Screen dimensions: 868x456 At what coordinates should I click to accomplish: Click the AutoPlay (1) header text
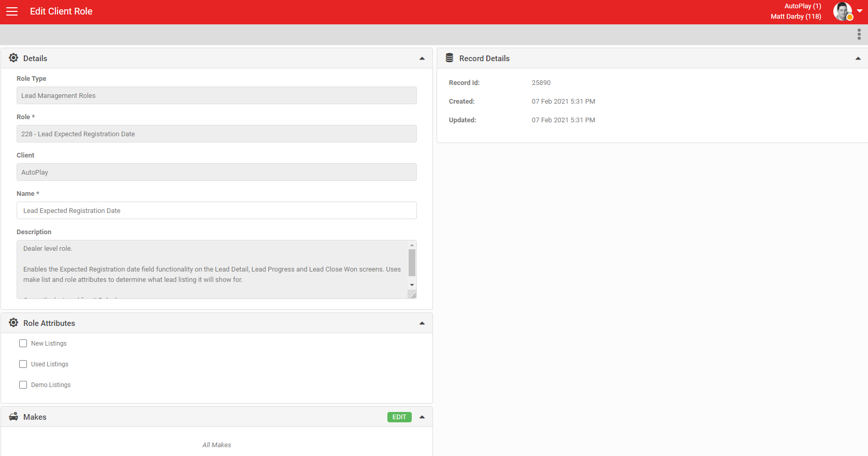coord(803,6)
